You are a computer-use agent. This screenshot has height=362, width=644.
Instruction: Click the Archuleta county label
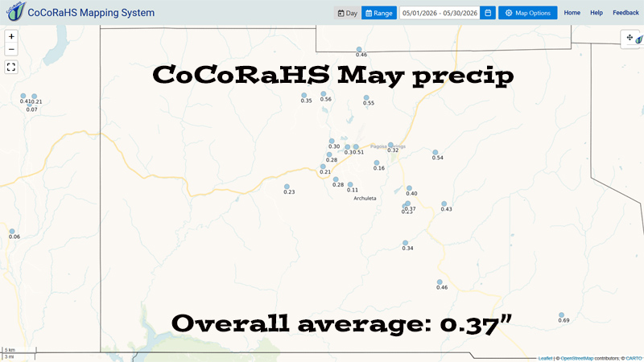point(365,198)
